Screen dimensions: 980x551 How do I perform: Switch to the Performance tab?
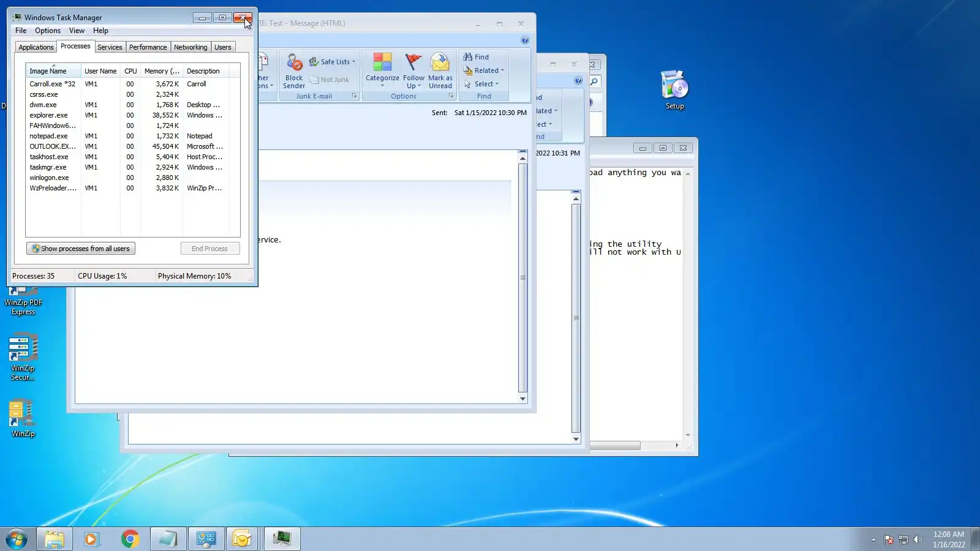pos(148,47)
